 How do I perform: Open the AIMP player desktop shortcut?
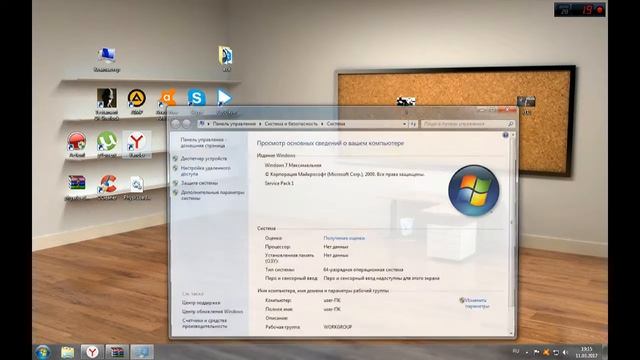136,102
